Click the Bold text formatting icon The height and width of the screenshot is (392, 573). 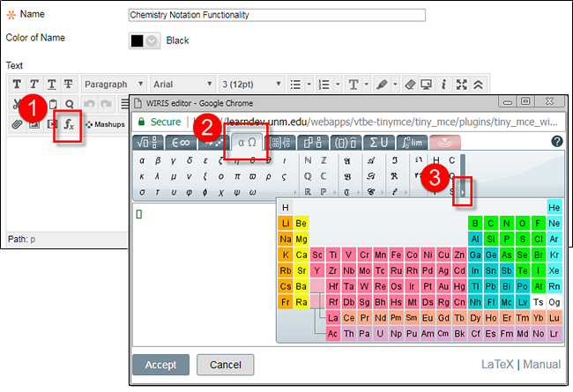pos(17,85)
